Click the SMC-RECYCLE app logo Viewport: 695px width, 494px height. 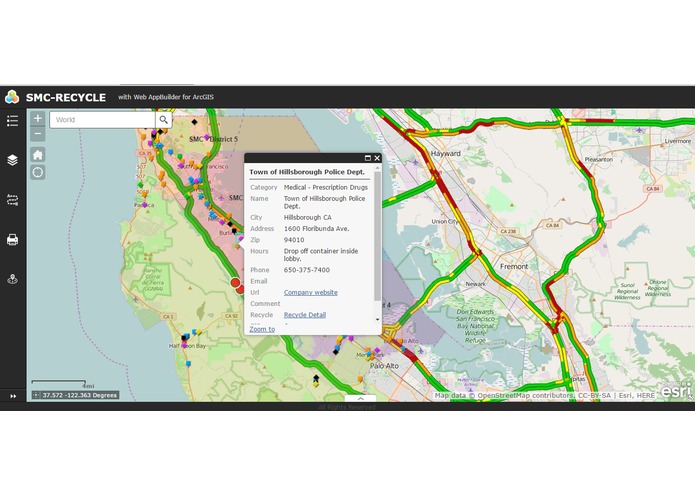pos(12,97)
